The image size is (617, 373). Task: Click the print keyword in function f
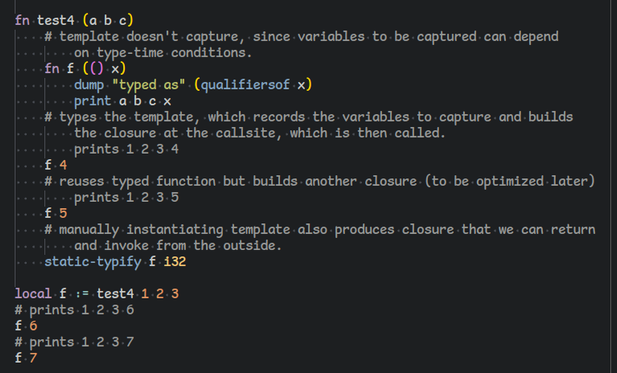[93, 101]
